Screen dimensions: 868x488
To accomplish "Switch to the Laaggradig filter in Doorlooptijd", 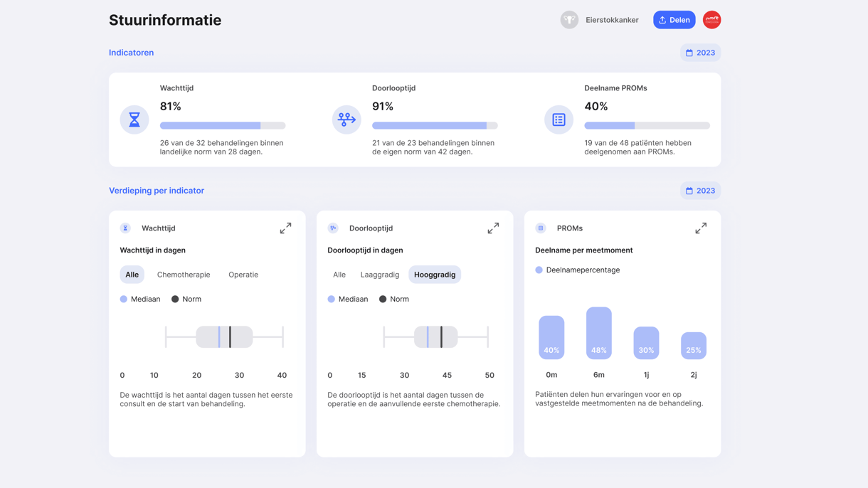I will coord(380,274).
